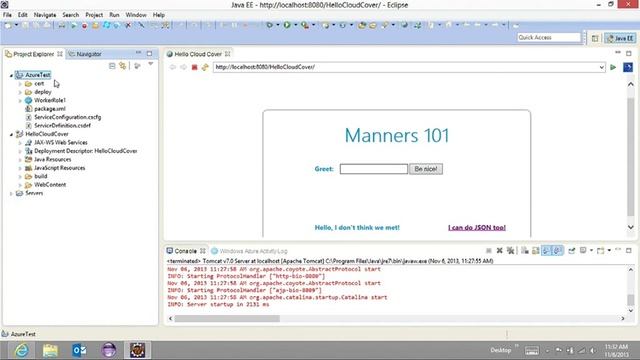Screen dimensions: 640x360
Task: Click the Be nice! button
Action: click(x=426, y=169)
